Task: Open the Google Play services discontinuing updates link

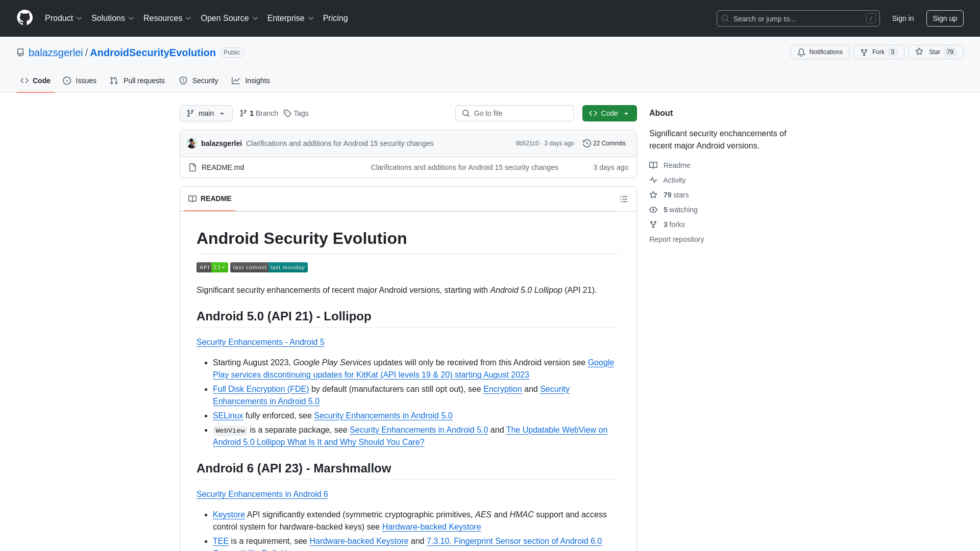Action: point(413,369)
